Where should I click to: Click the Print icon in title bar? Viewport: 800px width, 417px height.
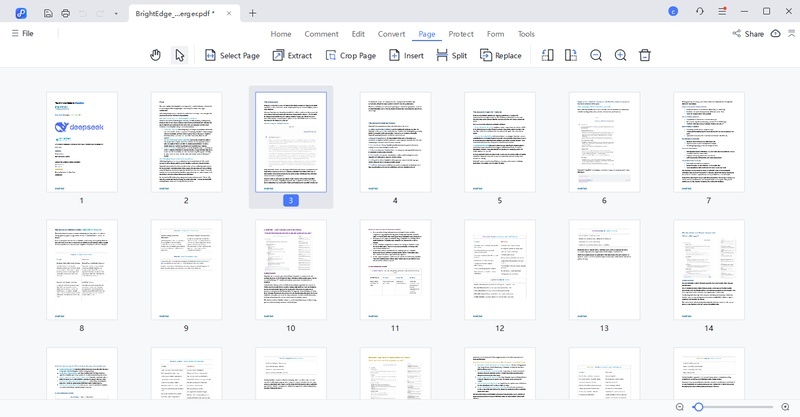tap(65, 13)
